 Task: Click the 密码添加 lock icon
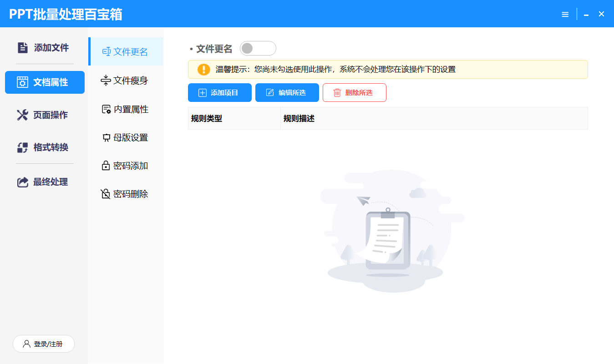point(106,166)
